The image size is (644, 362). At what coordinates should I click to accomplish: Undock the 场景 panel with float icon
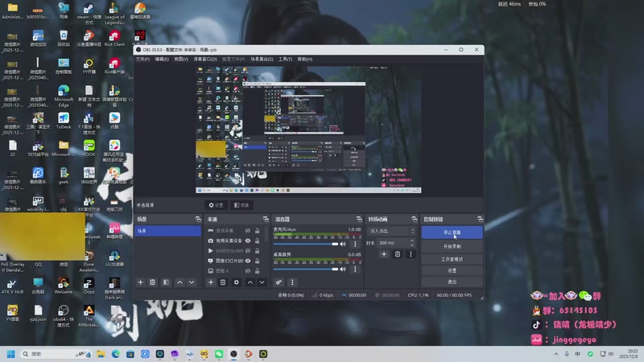pyautogui.click(x=198, y=219)
